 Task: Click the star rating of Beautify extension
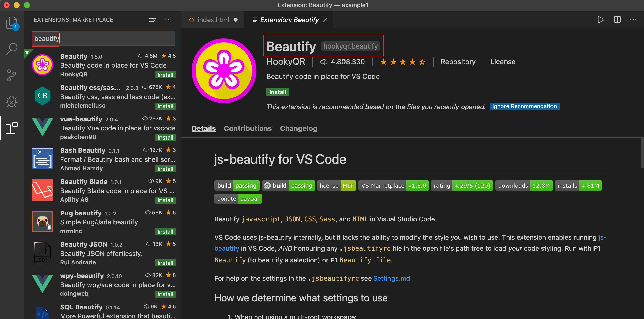(403, 62)
